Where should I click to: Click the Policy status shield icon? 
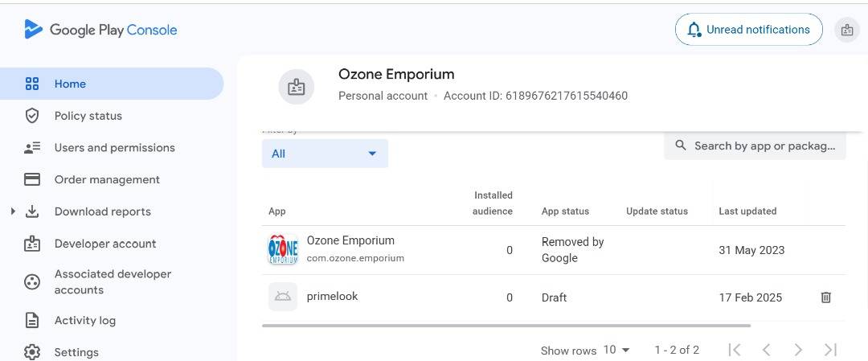(x=32, y=116)
